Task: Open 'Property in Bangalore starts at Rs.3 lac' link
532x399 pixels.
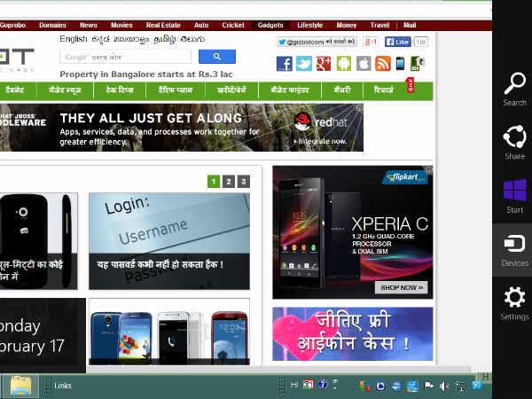Action: click(x=146, y=74)
